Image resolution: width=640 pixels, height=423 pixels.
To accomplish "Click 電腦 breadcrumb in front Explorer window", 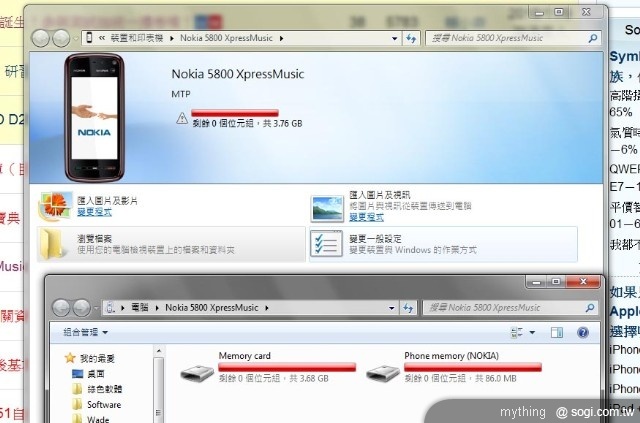I will (140, 307).
